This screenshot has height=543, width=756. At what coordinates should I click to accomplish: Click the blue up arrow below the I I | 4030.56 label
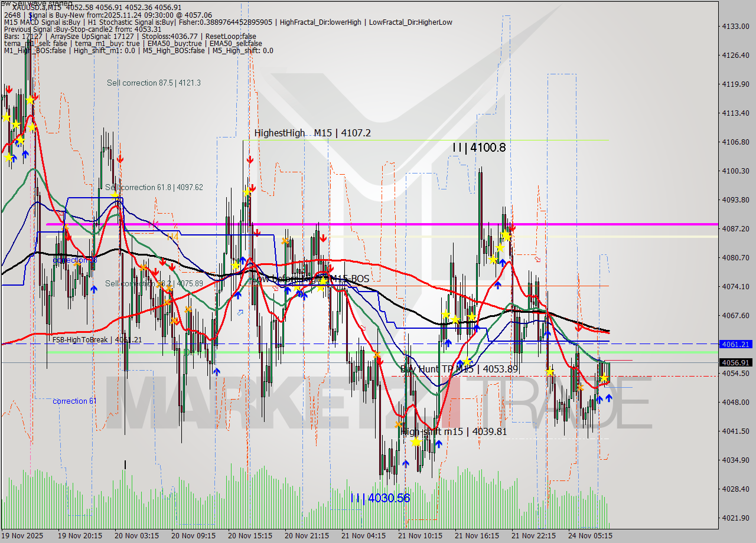(x=406, y=463)
